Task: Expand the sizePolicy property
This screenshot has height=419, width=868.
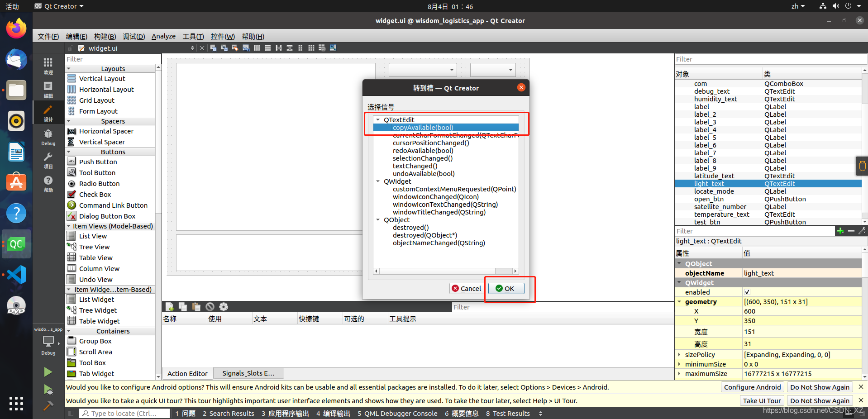Action: tap(679, 355)
